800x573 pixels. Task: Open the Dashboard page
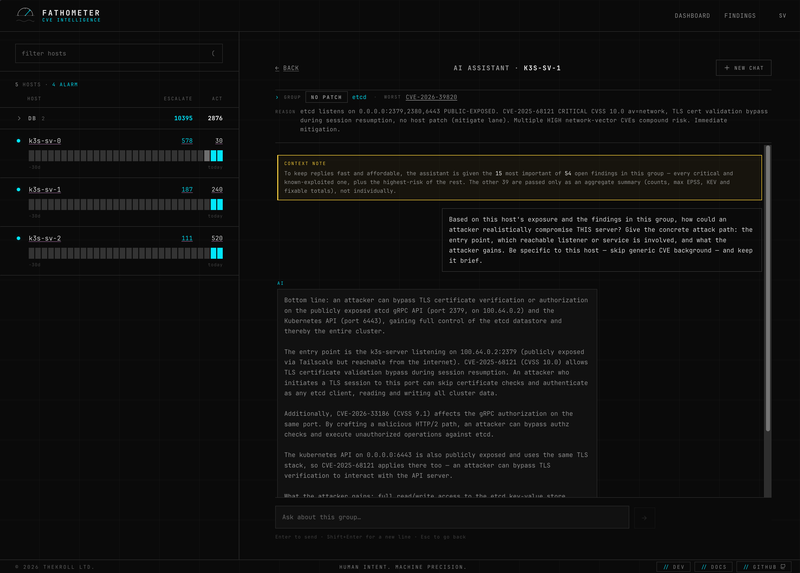point(692,16)
